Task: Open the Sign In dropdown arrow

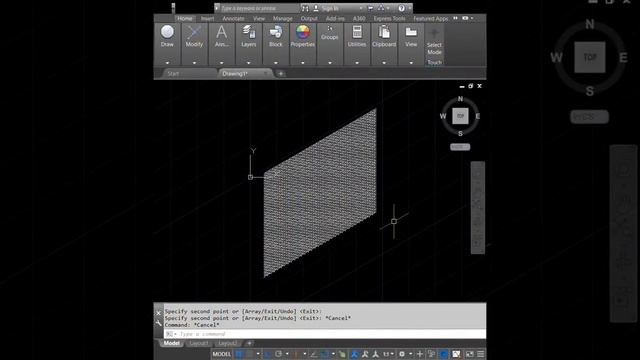Action: (x=361, y=8)
